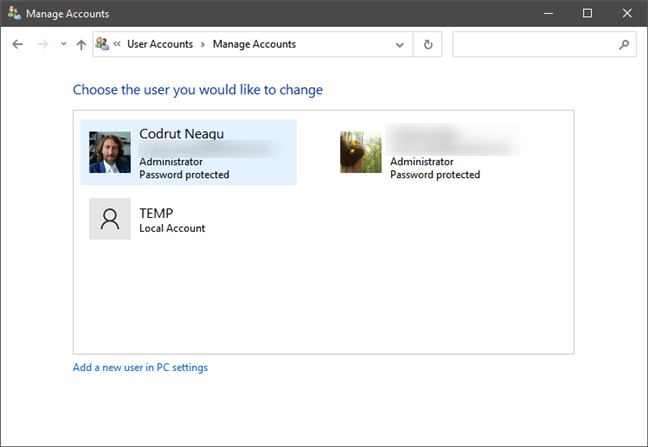
Task: Go back using the Back arrow
Action: pos(17,45)
